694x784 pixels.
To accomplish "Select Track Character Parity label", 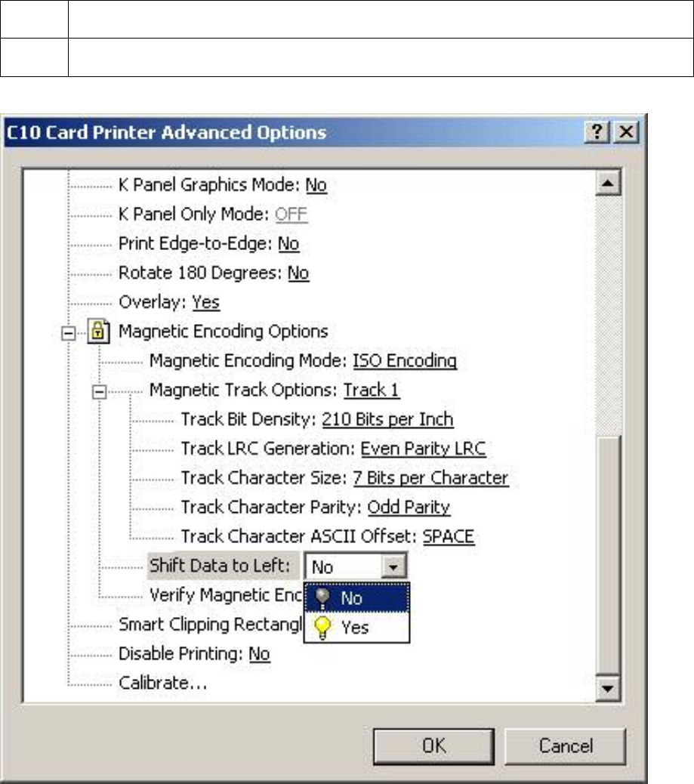I will point(272,508).
